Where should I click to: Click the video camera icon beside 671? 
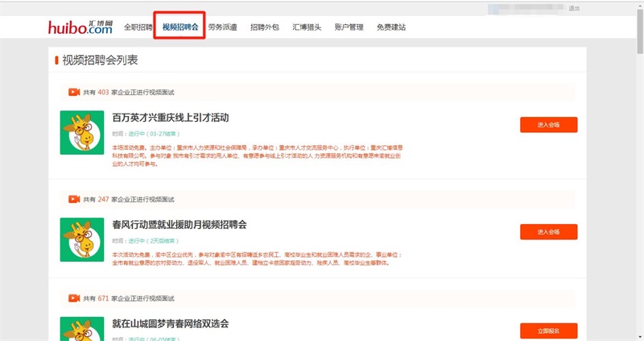pyautogui.click(x=74, y=297)
